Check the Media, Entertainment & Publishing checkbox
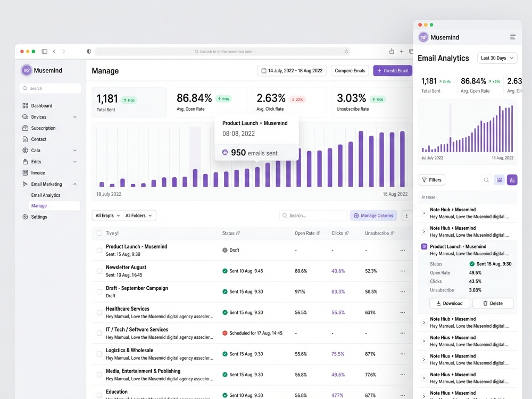The height and width of the screenshot is (399, 532). pos(99,375)
